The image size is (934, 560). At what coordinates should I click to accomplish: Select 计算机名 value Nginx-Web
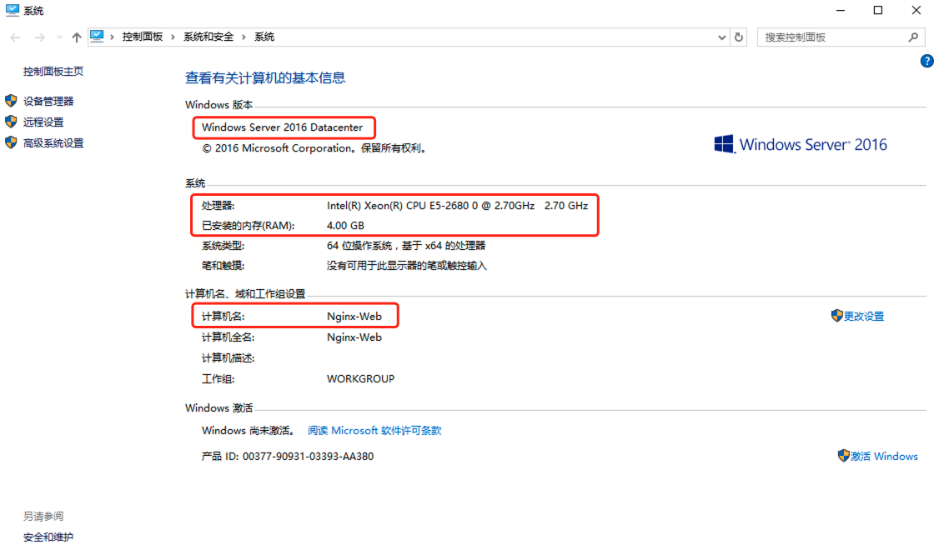pyautogui.click(x=354, y=316)
